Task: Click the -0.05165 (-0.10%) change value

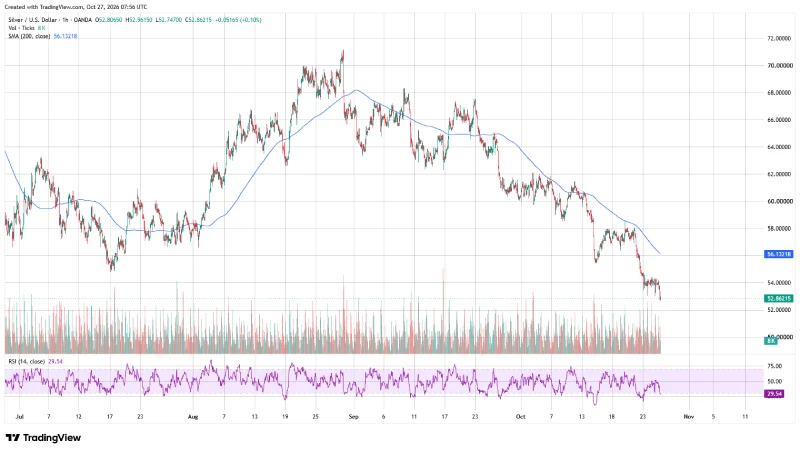Action: [x=238, y=20]
